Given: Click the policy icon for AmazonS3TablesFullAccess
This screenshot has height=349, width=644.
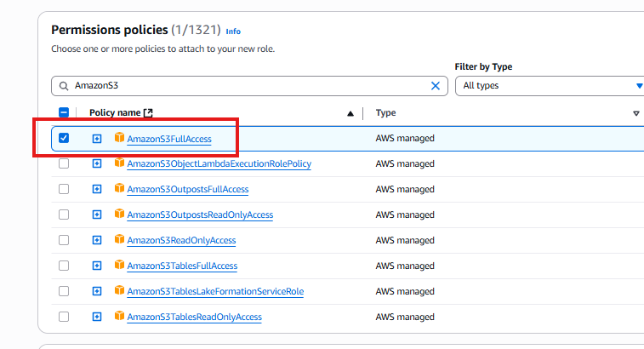Looking at the screenshot, I should [x=119, y=265].
